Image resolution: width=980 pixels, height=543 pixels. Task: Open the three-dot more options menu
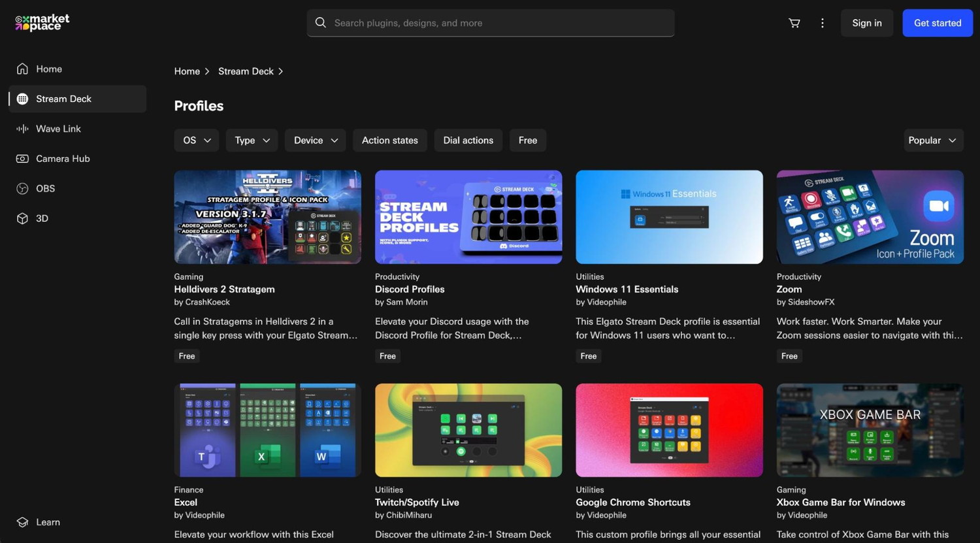coord(822,23)
